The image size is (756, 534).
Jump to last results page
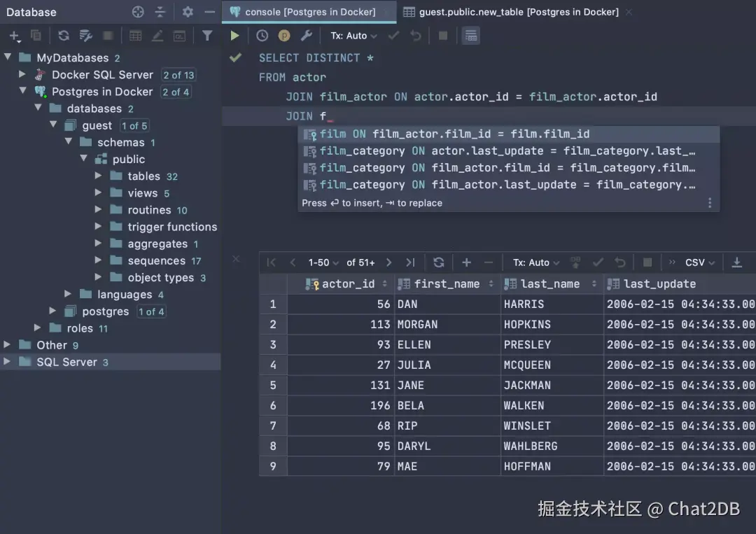pyautogui.click(x=410, y=262)
